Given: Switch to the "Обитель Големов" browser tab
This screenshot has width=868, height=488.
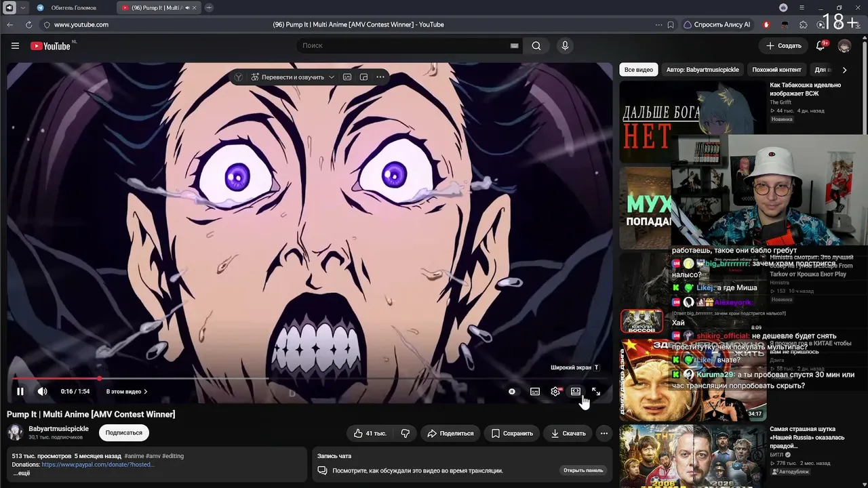Looking at the screenshot, I should tap(73, 7).
